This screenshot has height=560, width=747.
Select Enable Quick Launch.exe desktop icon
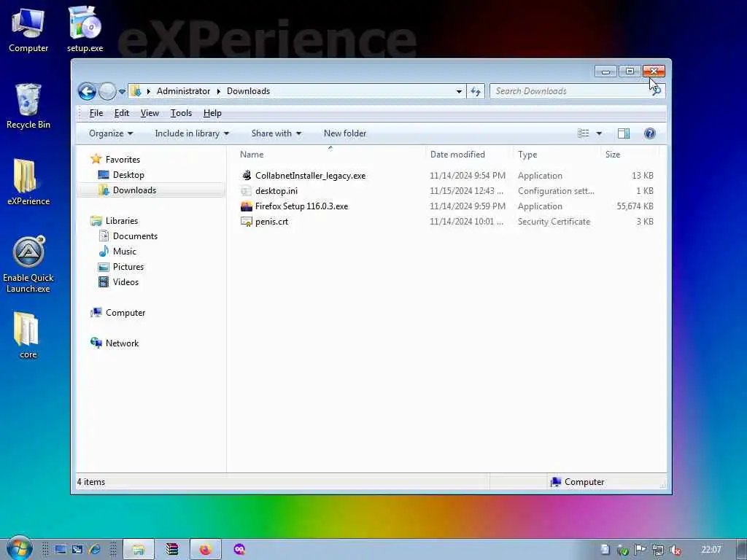pos(28,265)
